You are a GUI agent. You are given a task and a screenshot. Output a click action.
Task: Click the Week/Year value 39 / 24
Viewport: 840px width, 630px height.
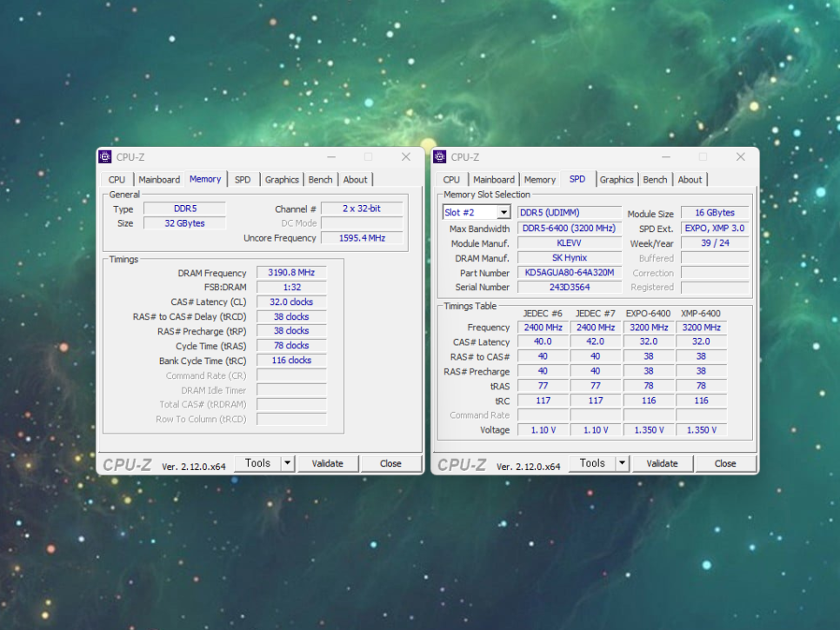715,243
